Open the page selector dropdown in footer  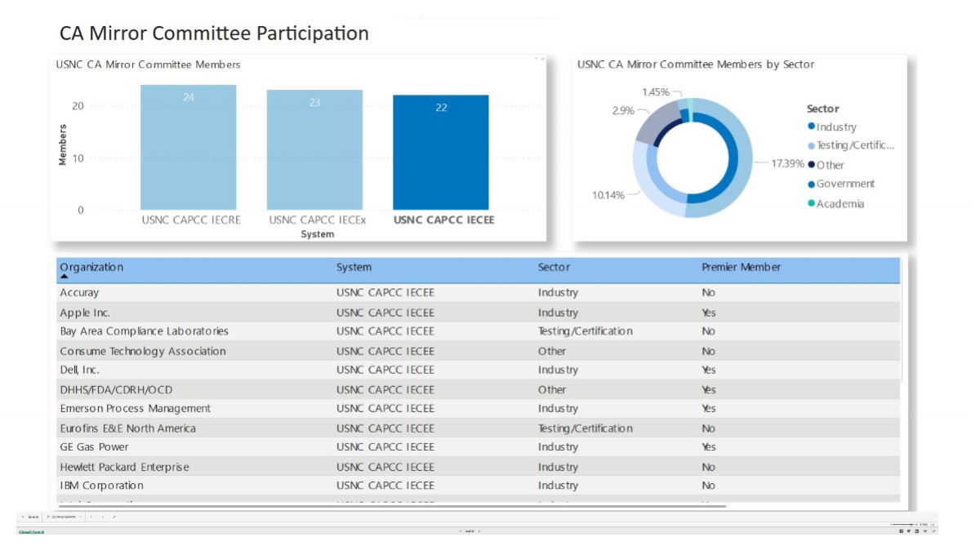[64, 517]
